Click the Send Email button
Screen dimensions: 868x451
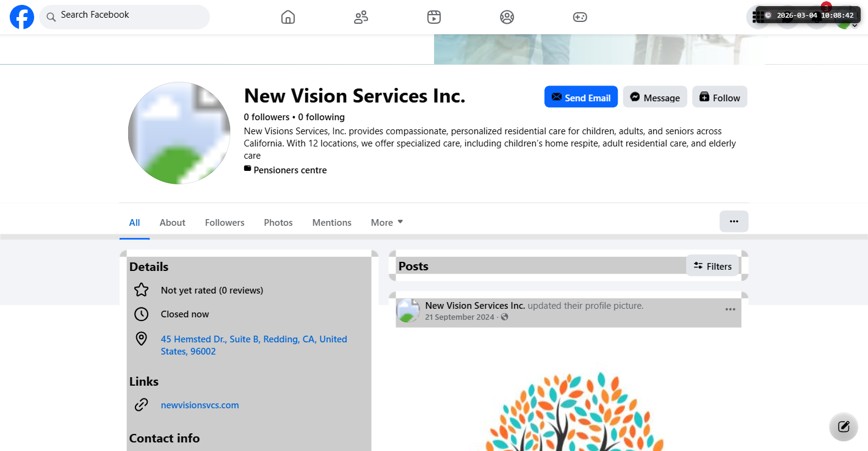coord(580,97)
